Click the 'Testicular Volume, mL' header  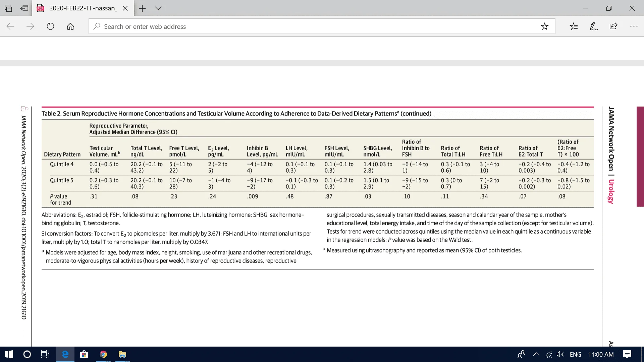click(105, 151)
